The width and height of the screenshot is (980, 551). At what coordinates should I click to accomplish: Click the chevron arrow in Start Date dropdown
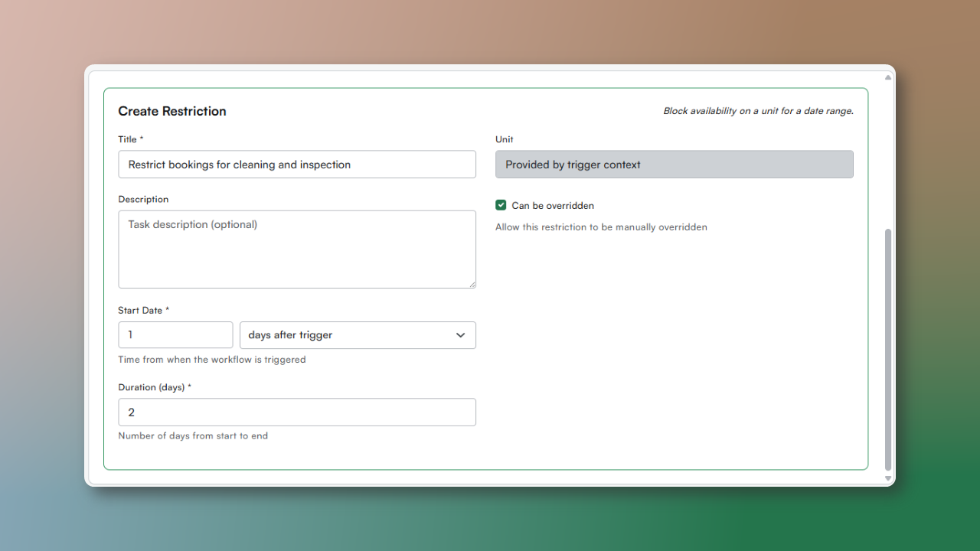click(x=460, y=335)
